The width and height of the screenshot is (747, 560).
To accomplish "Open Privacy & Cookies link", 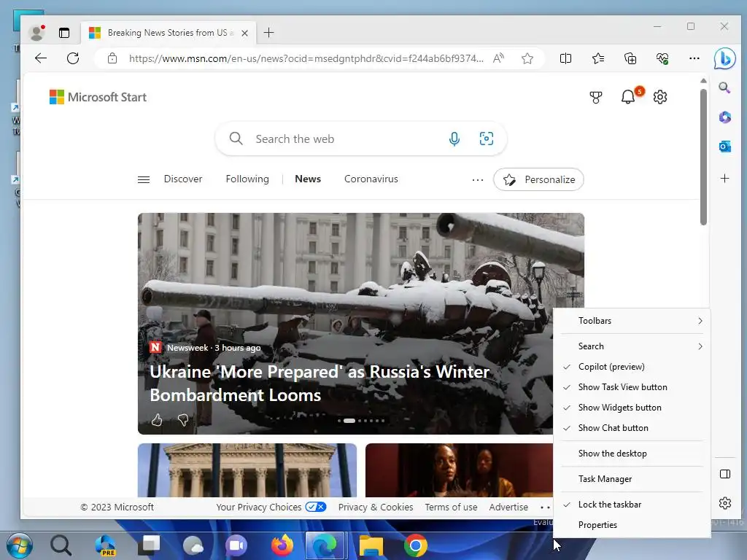I will [x=376, y=507].
